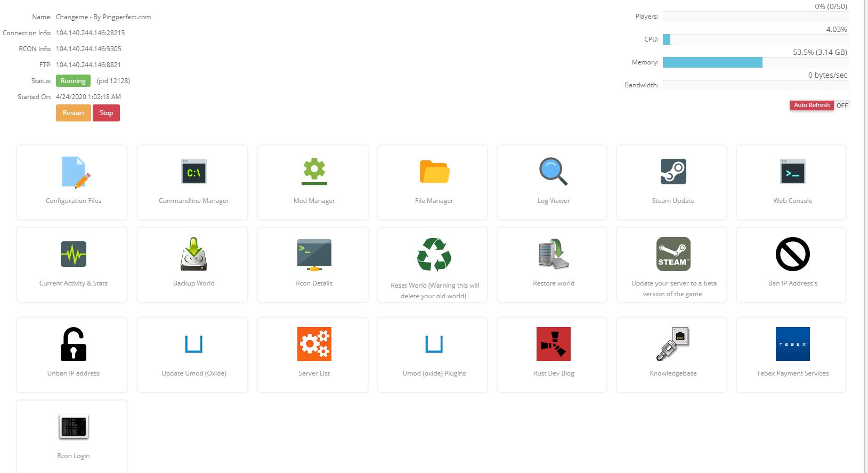868x473 pixels.
Task: Toggle the Auto Refresh switch
Action: click(819, 105)
